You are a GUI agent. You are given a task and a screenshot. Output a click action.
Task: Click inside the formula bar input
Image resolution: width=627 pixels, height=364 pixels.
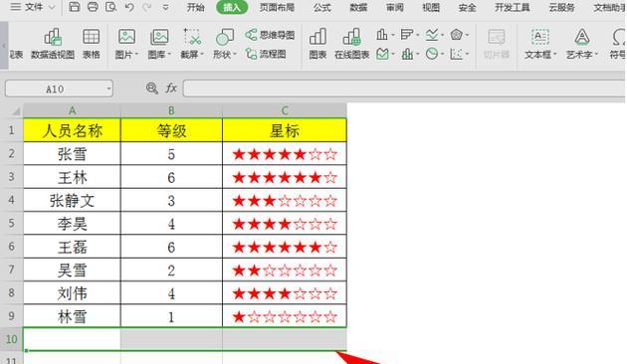tap(404, 89)
